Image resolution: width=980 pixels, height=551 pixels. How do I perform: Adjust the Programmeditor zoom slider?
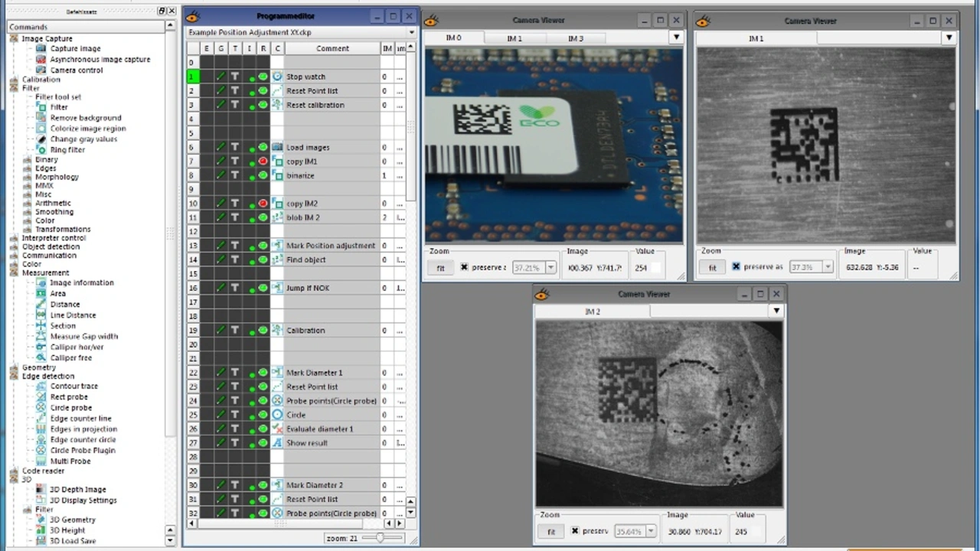[381, 538]
